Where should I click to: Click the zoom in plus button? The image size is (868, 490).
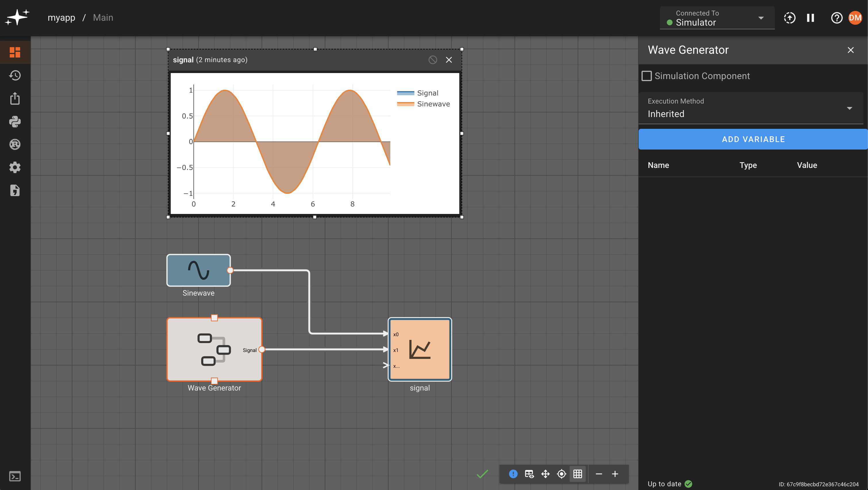tap(614, 474)
